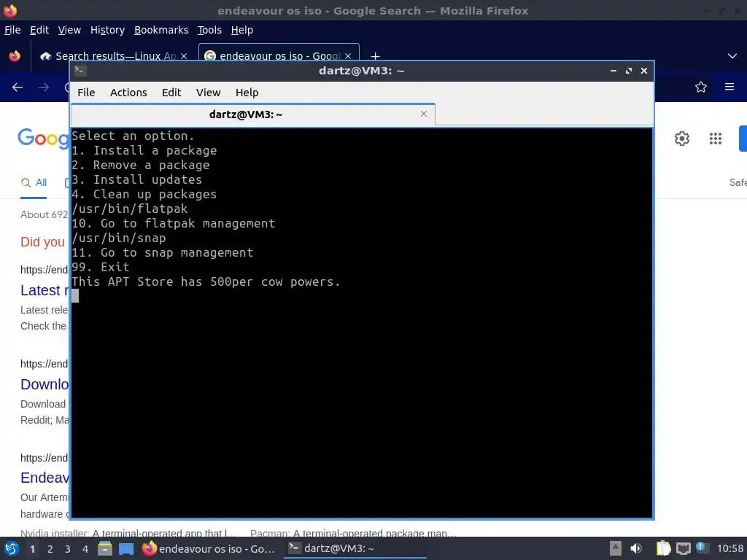Image resolution: width=747 pixels, height=560 pixels.
Task: Open volume control in system tray
Action: point(636,548)
